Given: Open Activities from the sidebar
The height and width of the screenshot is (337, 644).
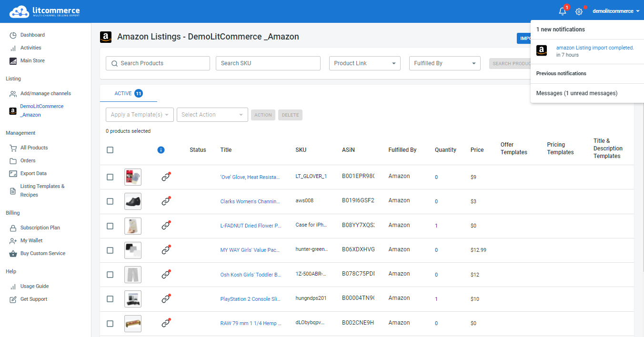Looking at the screenshot, I should tap(30, 48).
